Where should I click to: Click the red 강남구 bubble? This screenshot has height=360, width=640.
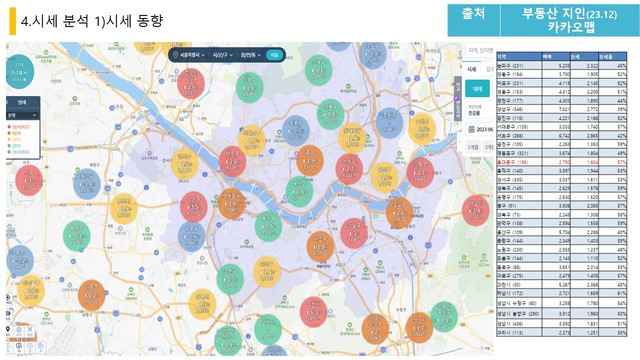click(354, 233)
